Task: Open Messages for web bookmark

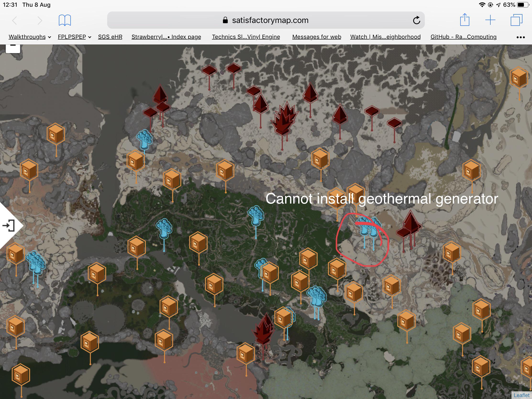Action: [316, 37]
